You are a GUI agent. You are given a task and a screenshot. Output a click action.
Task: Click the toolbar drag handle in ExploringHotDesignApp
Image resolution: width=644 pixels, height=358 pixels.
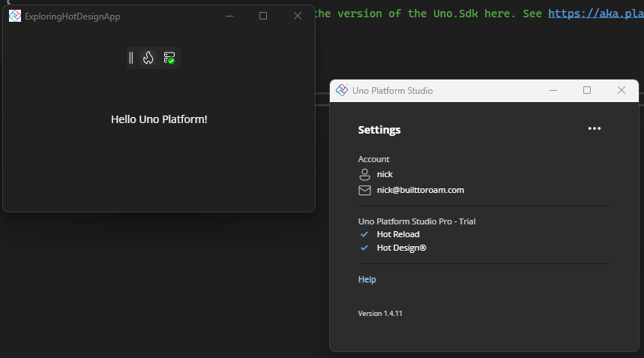[131, 58]
